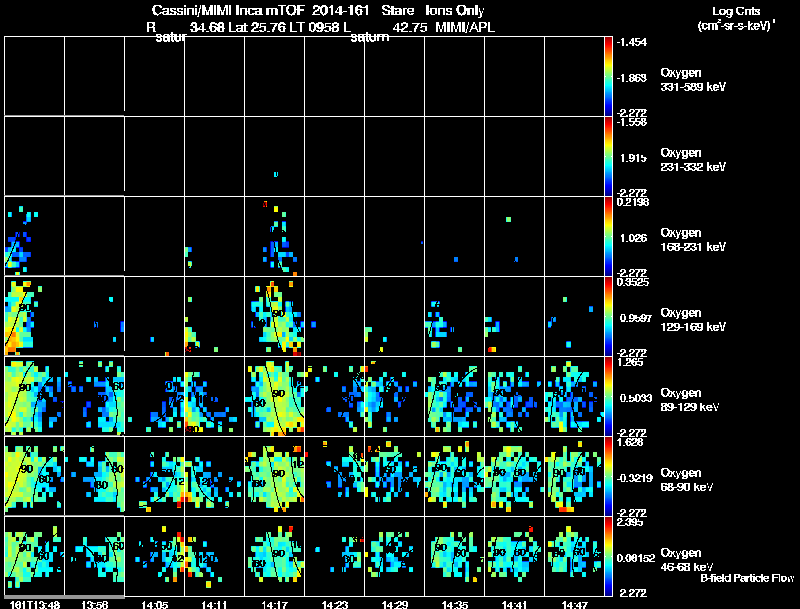800x609 pixels.
Task: Select the 129-169 keV image panel at 14:35
Action: 455,316
